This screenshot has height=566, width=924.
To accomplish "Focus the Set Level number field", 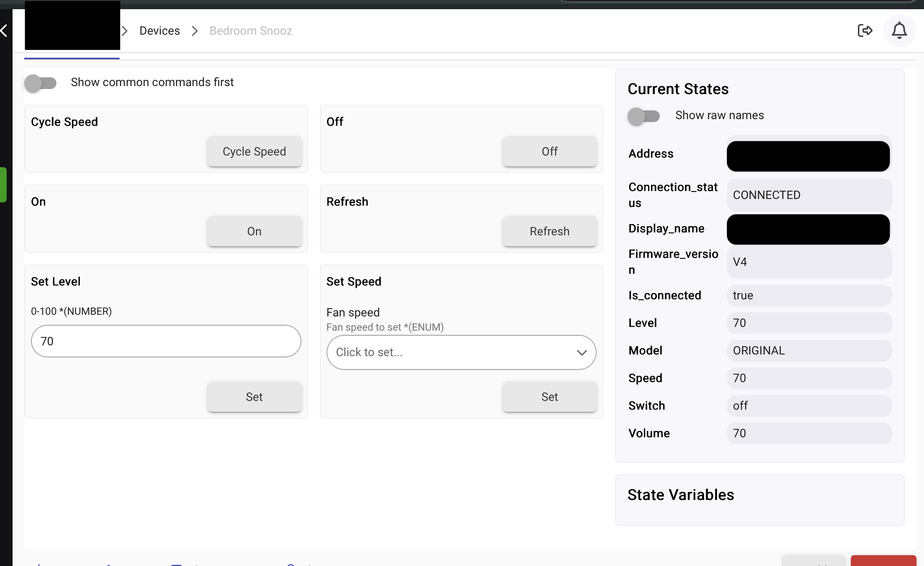I will [166, 341].
